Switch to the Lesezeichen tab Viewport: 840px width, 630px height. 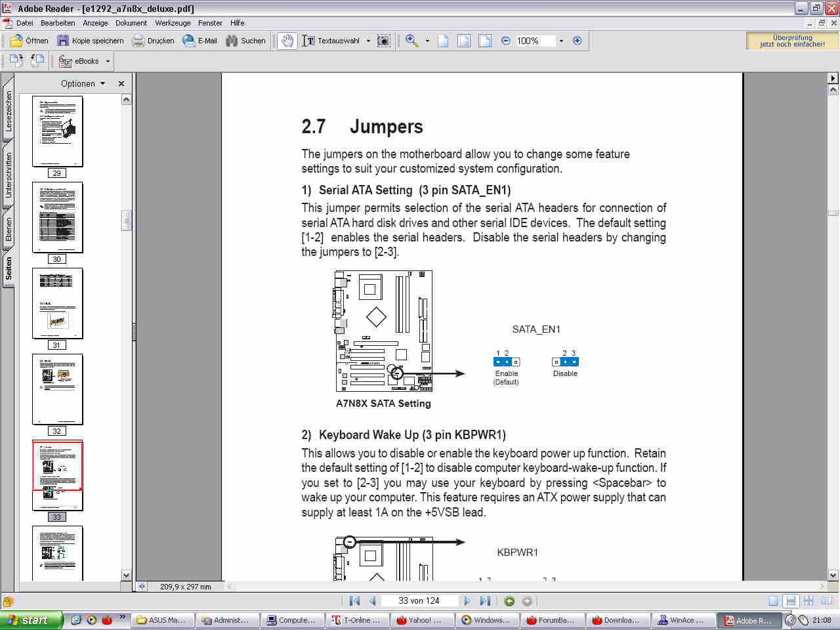point(9,111)
